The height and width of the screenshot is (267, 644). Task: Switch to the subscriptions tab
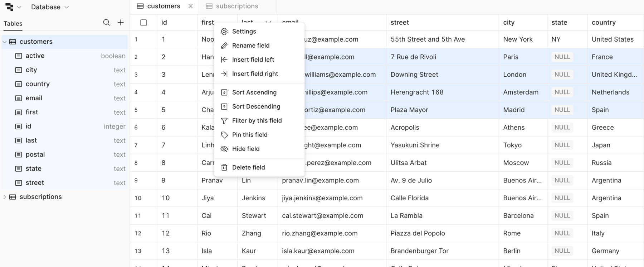[x=237, y=6]
